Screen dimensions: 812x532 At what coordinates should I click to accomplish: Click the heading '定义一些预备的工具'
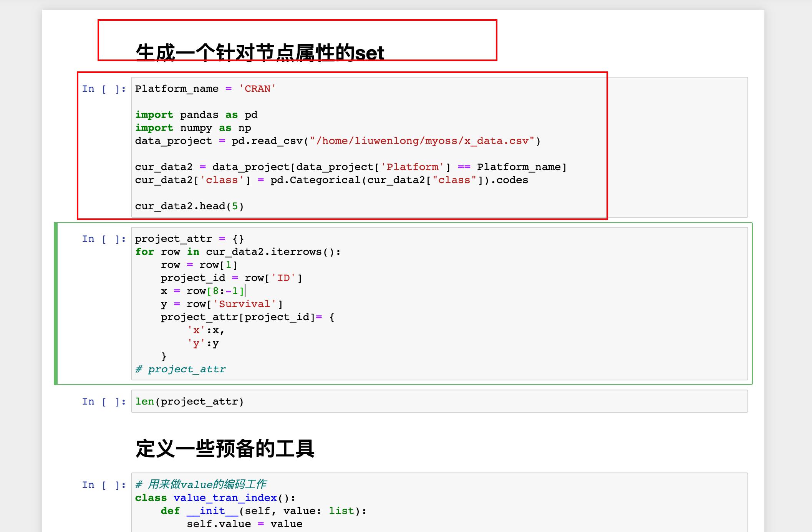(225, 448)
